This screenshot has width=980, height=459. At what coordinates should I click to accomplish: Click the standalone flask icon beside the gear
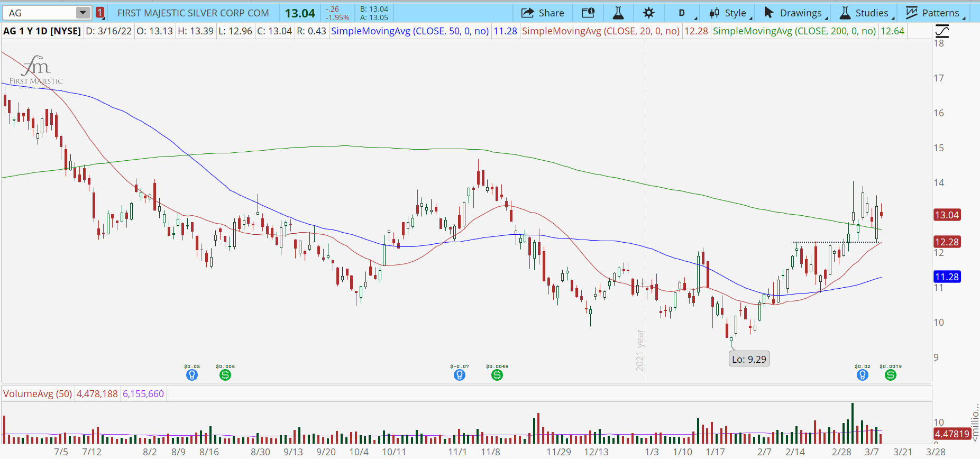click(x=618, y=13)
